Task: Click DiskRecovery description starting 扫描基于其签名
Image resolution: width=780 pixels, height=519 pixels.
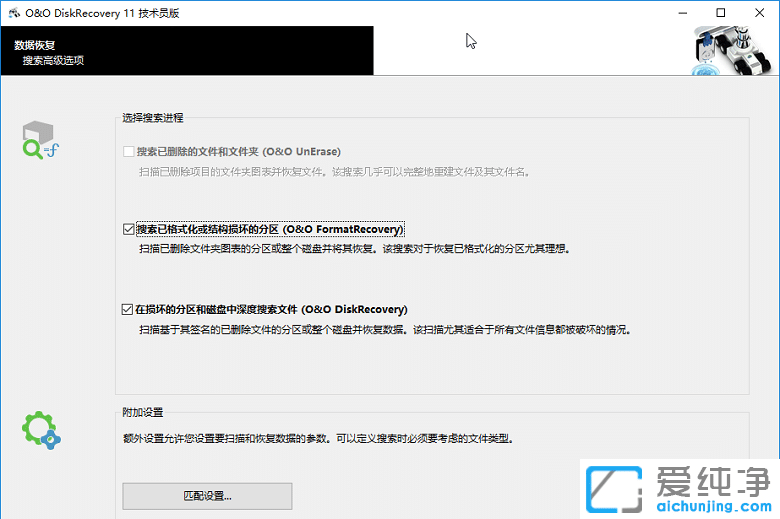Action: (x=385, y=330)
